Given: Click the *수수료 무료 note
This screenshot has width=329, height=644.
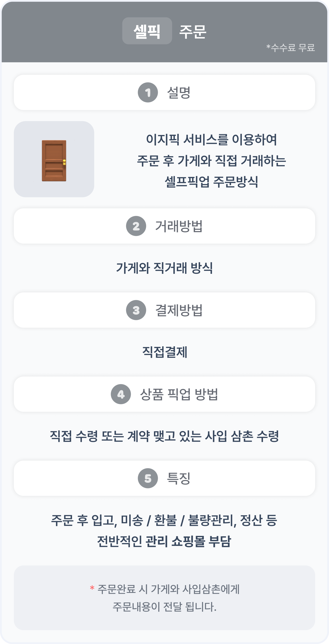Looking at the screenshot, I should (x=290, y=47).
